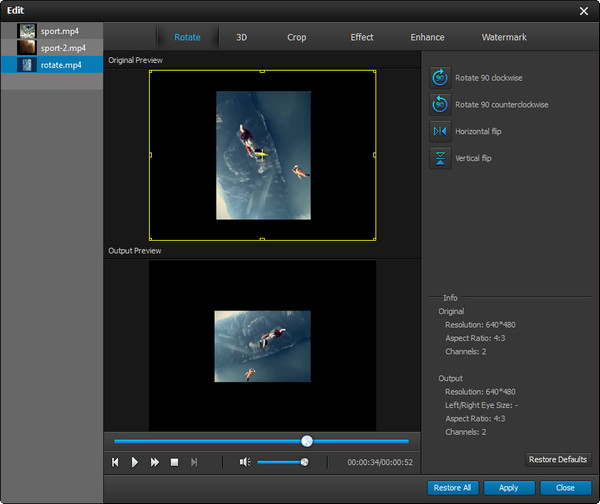Fast forward the video preview
The width and height of the screenshot is (600, 504).
click(x=155, y=462)
